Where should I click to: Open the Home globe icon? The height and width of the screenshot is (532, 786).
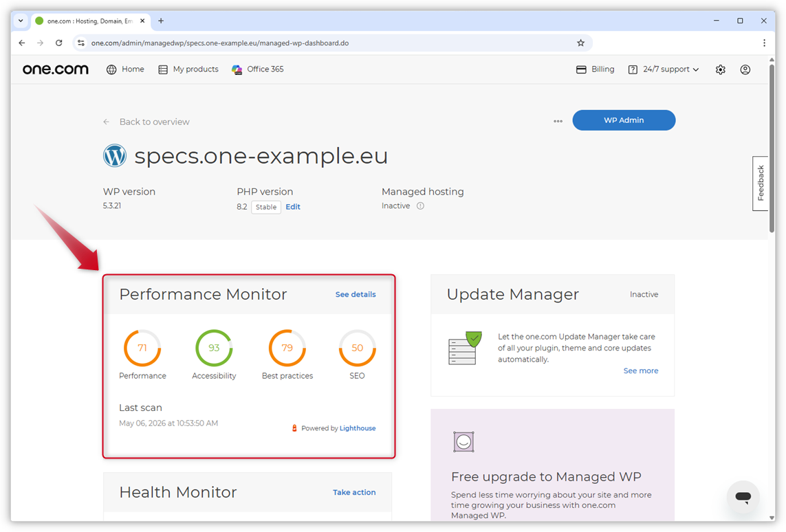(111, 69)
